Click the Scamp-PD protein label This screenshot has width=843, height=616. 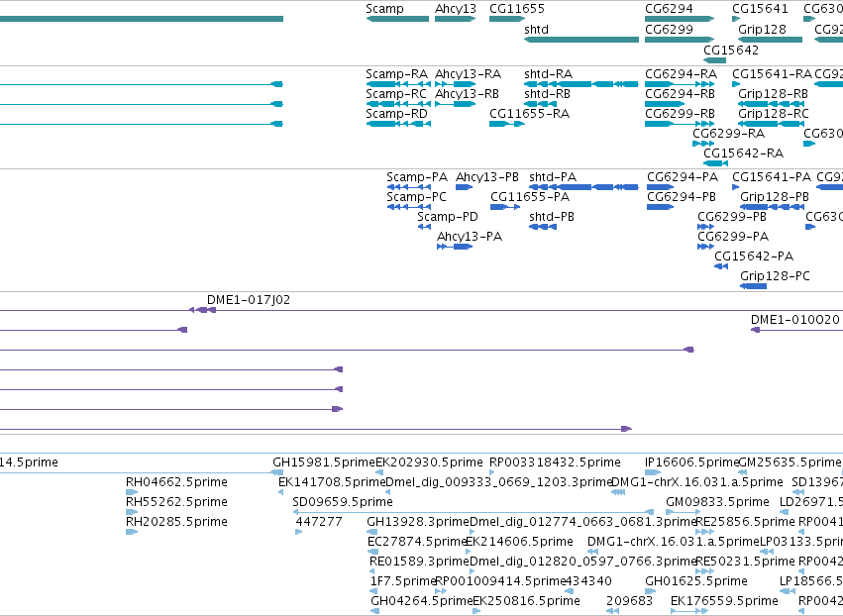(448, 217)
